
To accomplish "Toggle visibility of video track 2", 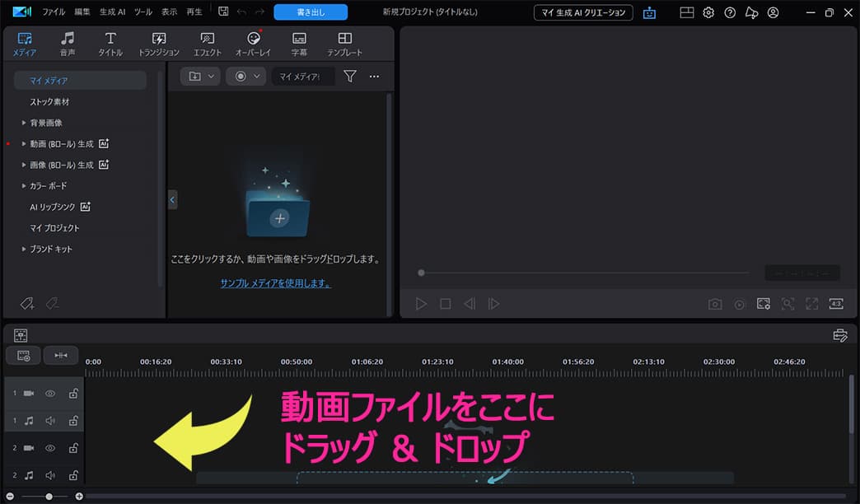I will click(50, 448).
